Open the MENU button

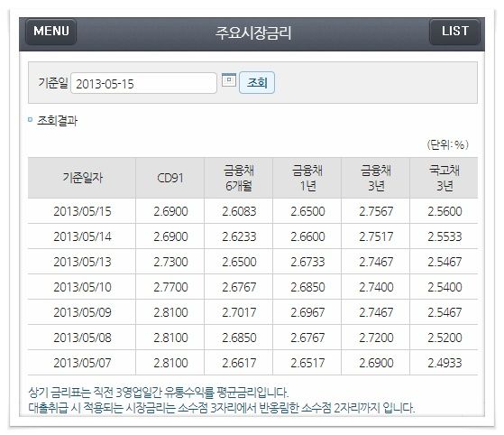pos(50,32)
